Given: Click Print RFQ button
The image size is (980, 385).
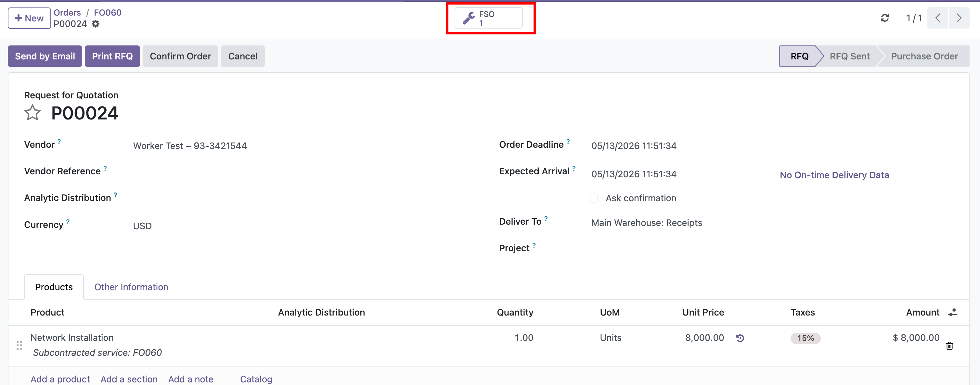Looking at the screenshot, I should pos(112,56).
